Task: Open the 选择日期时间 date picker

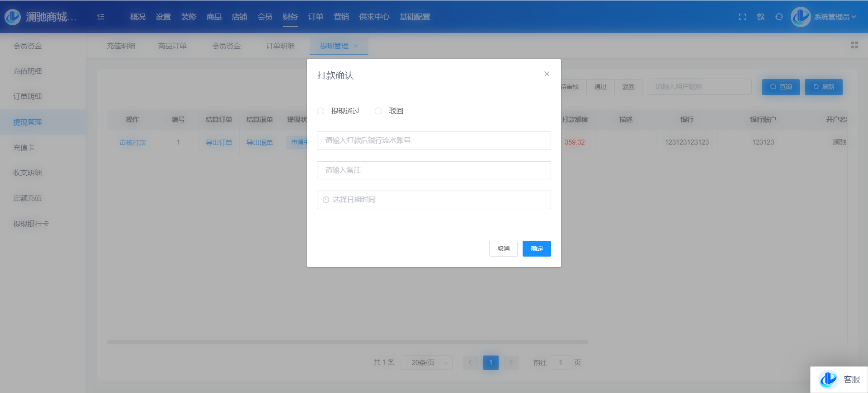Action: 434,200
